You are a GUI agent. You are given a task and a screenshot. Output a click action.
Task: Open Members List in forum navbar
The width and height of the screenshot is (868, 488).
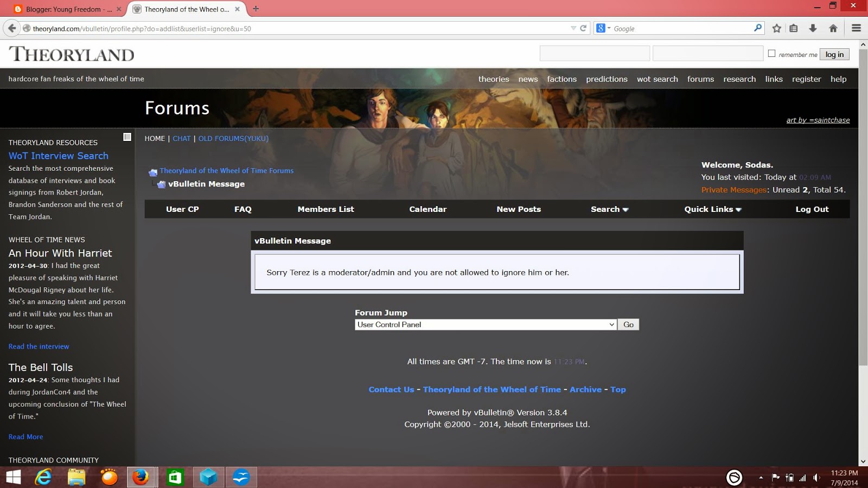point(325,209)
